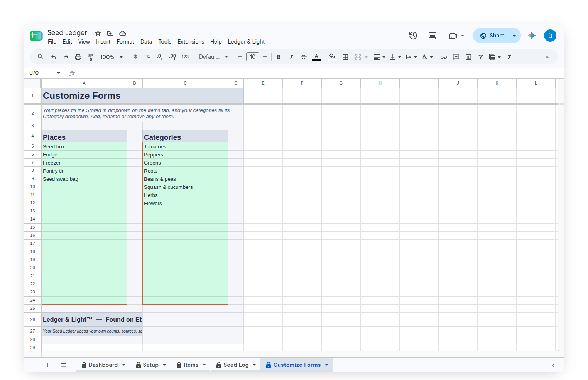This screenshot has height=380, width=588.
Task: Format selection as percent
Action: click(148, 57)
